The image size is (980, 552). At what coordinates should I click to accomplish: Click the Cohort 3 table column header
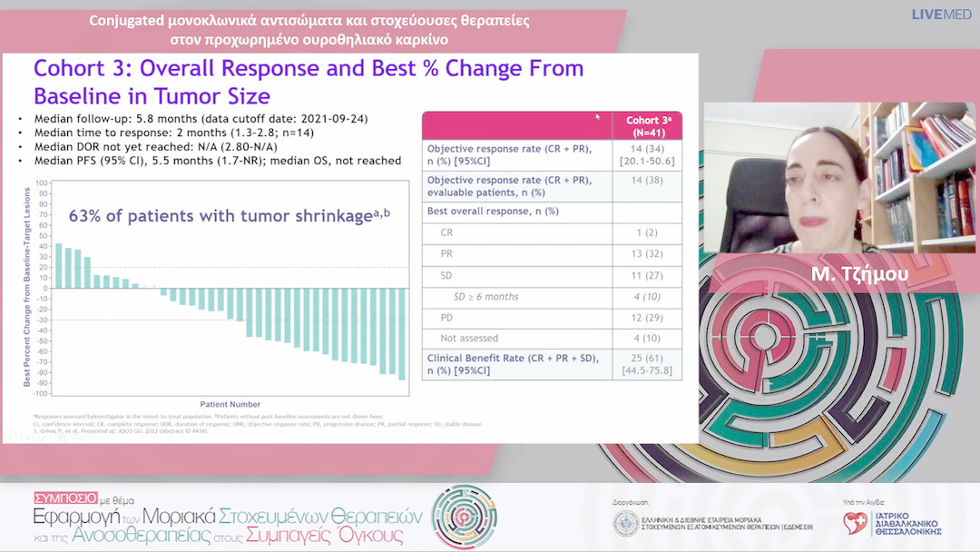[x=648, y=125]
